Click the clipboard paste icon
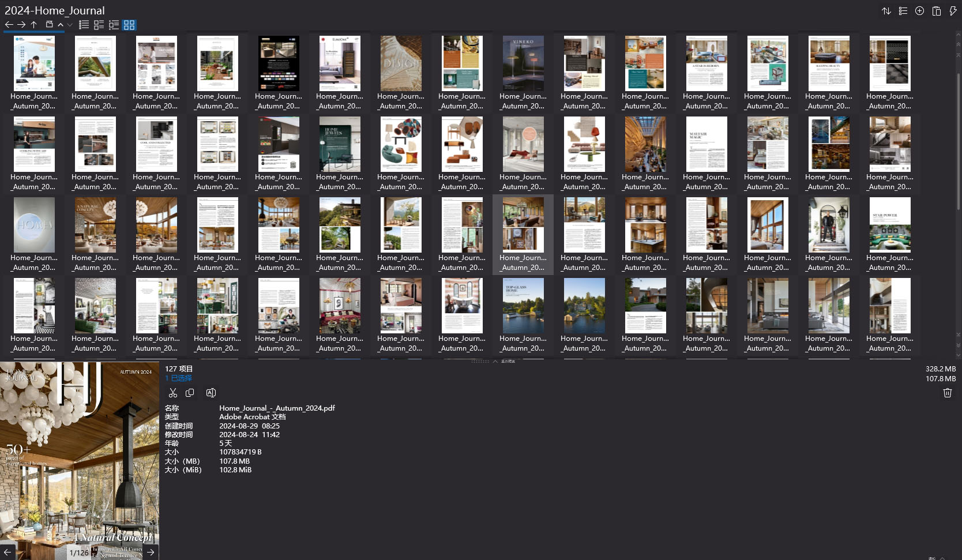This screenshot has height=560, width=962. click(x=935, y=10)
